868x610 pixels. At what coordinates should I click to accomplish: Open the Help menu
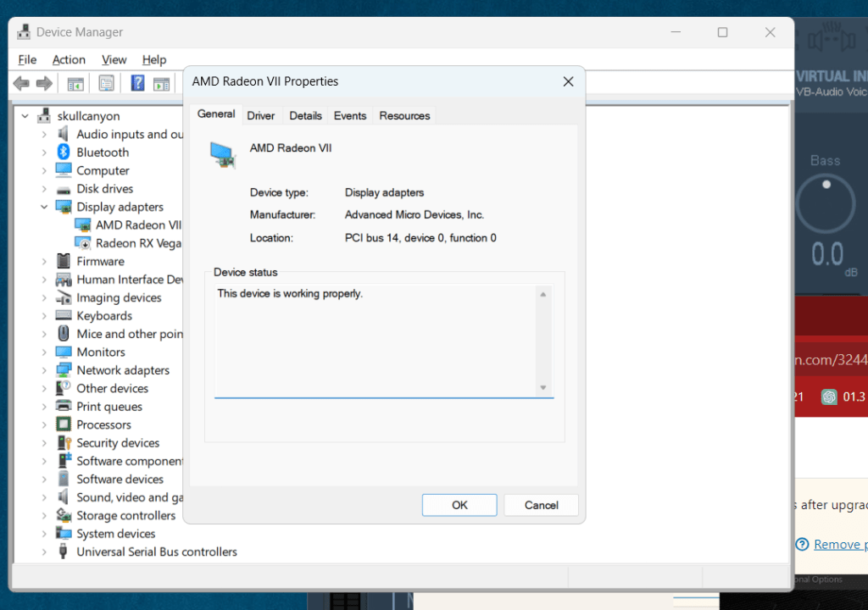[154, 60]
